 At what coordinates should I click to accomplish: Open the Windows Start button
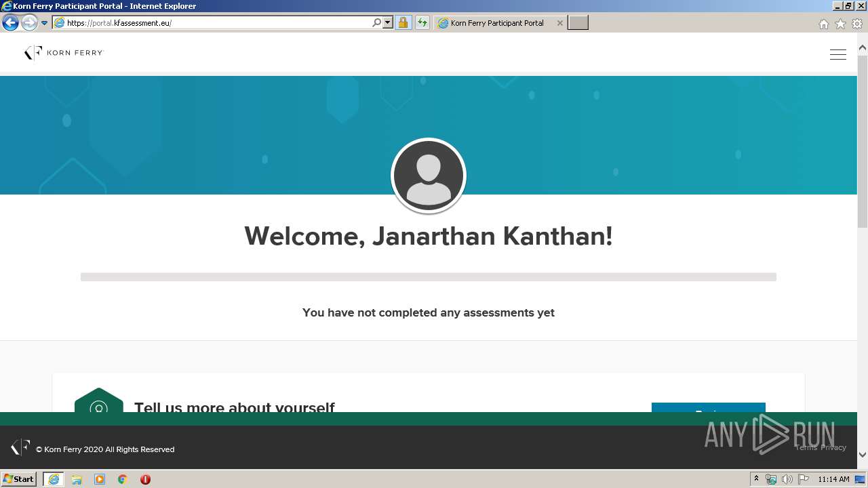pos(19,479)
